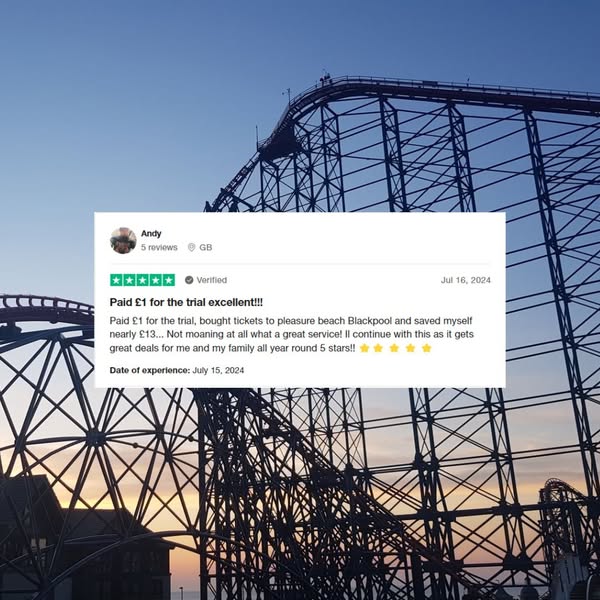The image size is (600, 600).
Task: Click Andy's round profile avatar
Action: 123,240
